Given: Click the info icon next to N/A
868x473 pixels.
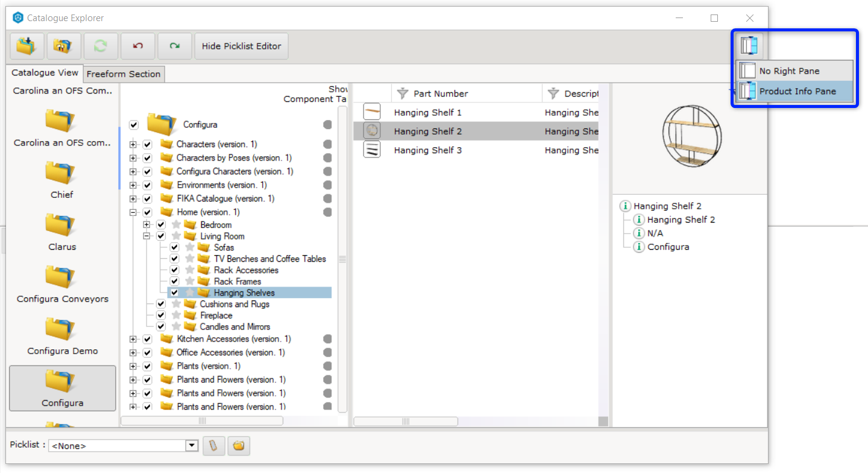Looking at the screenshot, I should click(639, 233).
